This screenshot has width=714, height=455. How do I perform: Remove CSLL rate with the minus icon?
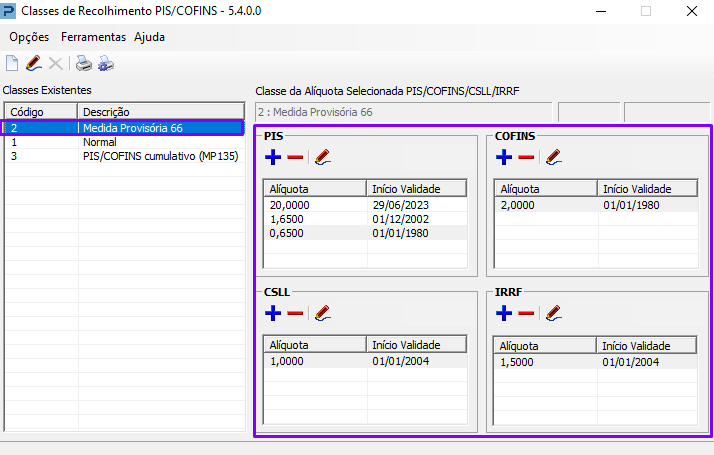295,313
